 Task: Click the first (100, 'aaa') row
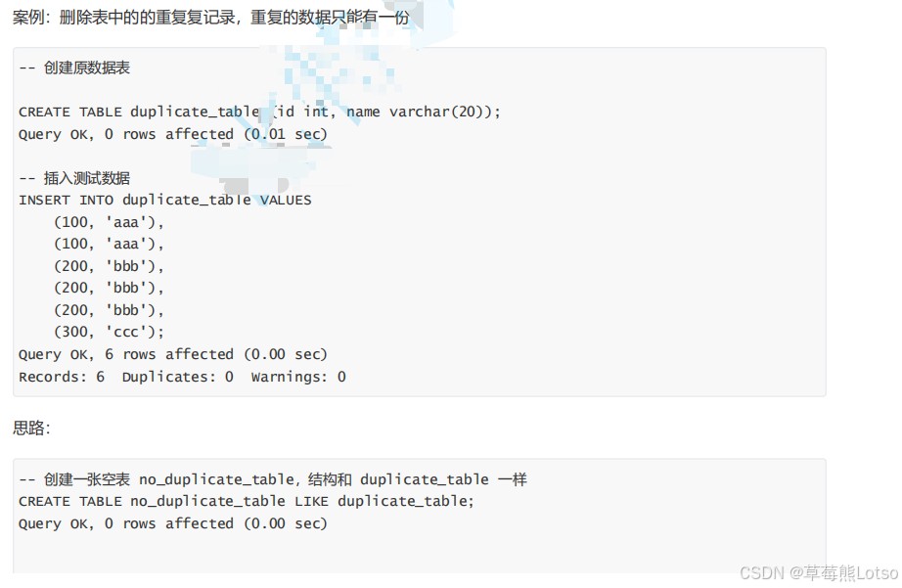(109, 222)
